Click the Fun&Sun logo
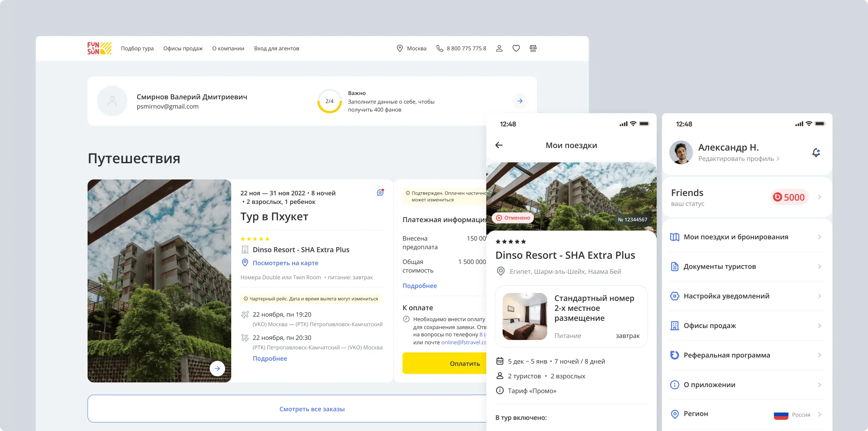868x431 pixels. pos(99,48)
